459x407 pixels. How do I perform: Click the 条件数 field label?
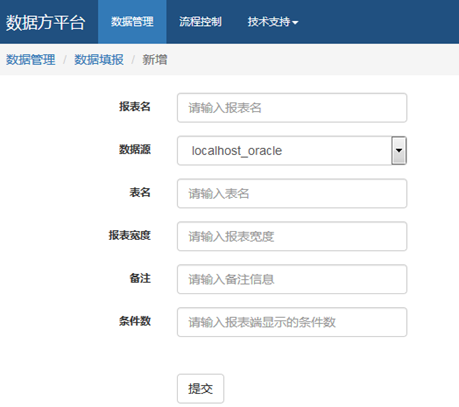point(135,321)
